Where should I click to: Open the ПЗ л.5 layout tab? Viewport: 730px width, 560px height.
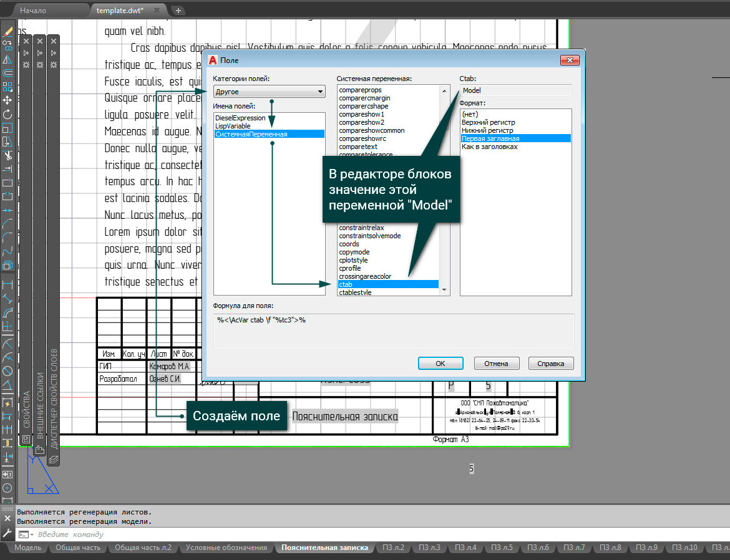click(502, 548)
